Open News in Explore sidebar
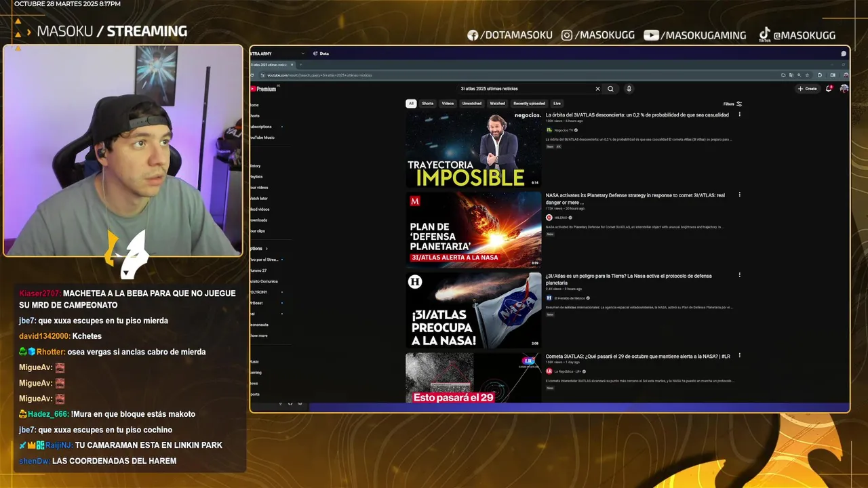This screenshot has height=488, width=868. [255, 383]
